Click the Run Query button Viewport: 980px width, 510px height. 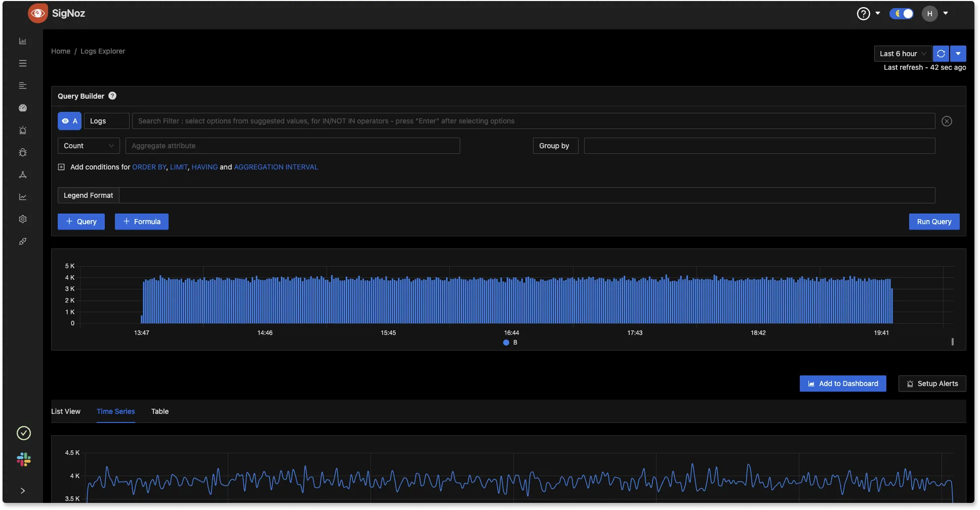[x=934, y=222]
